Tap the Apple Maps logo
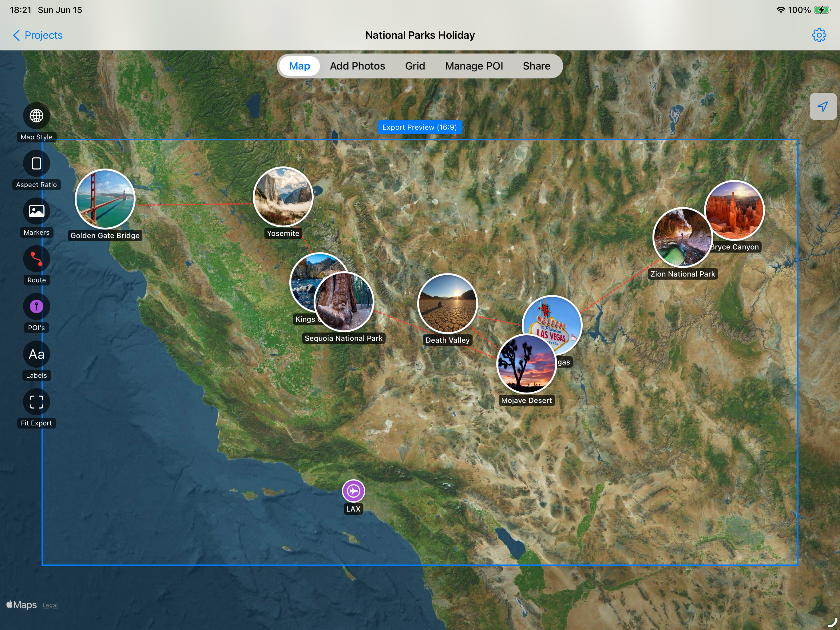Screen dimensions: 840x630 [22, 605]
